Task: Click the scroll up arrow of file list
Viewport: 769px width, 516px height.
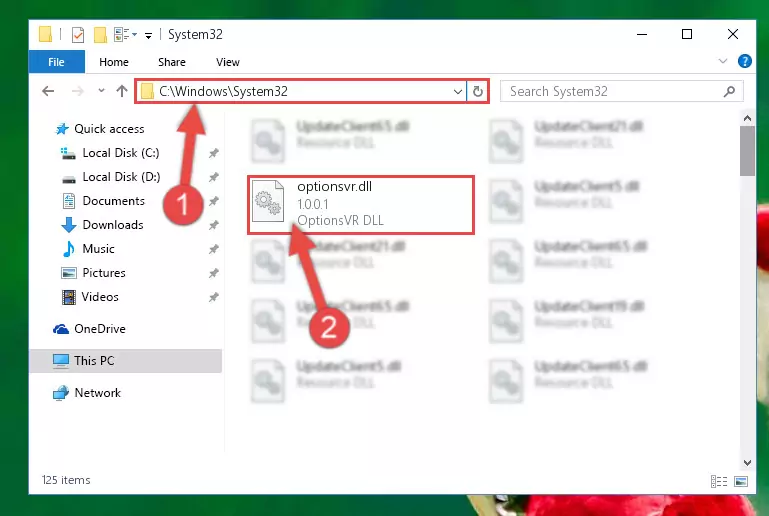Action: pyautogui.click(x=747, y=118)
